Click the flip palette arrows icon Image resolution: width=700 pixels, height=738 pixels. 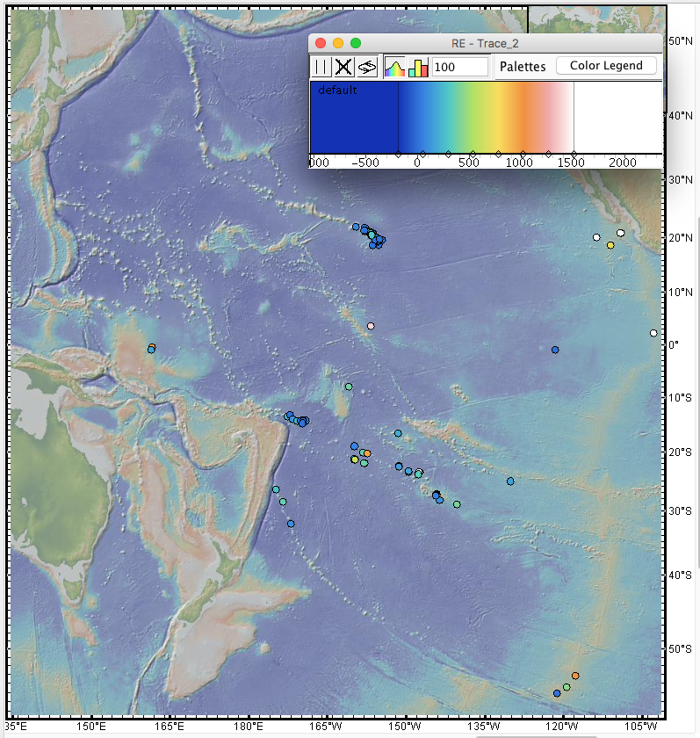click(367, 66)
